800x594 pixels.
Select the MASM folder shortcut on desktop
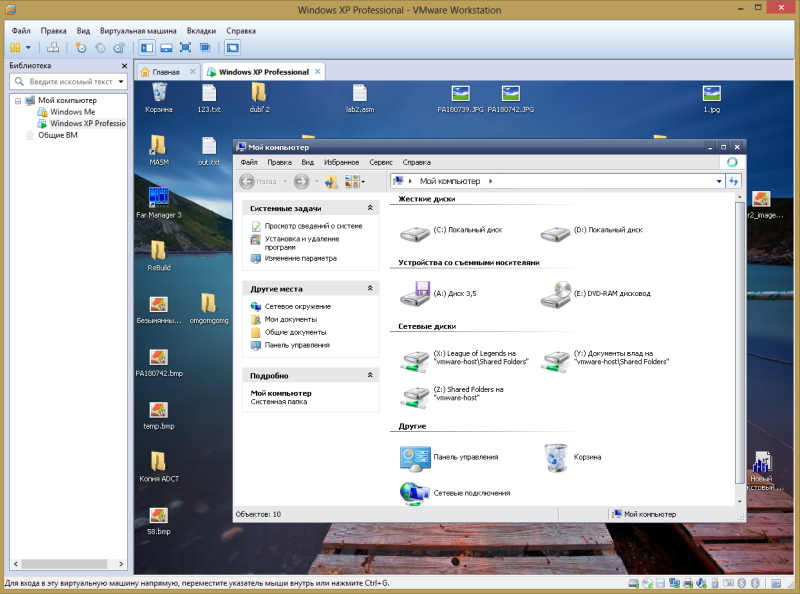point(159,150)
